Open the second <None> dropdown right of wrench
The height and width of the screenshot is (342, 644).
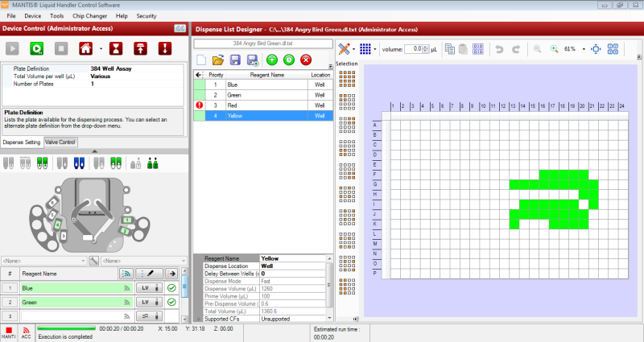coord(144,261)
